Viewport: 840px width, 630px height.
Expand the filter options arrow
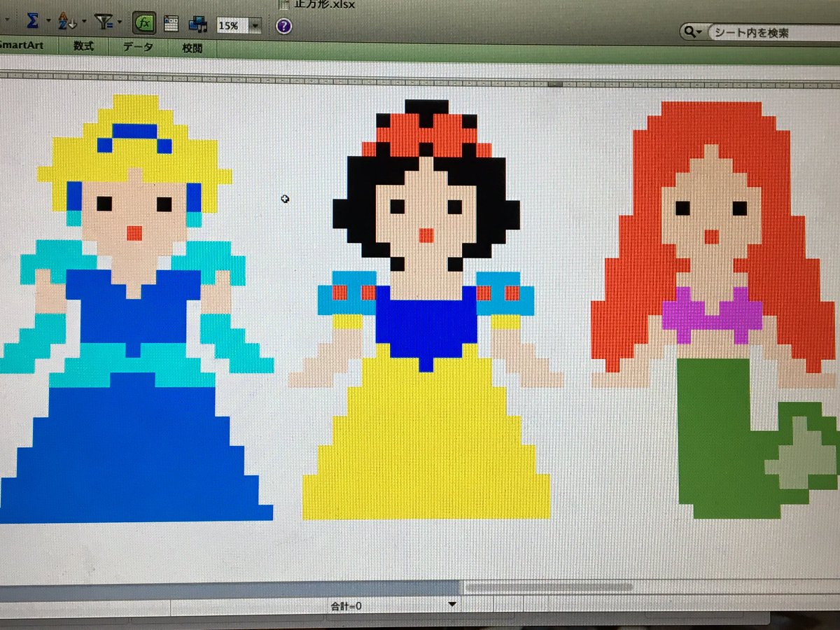[x=121, y=22]
